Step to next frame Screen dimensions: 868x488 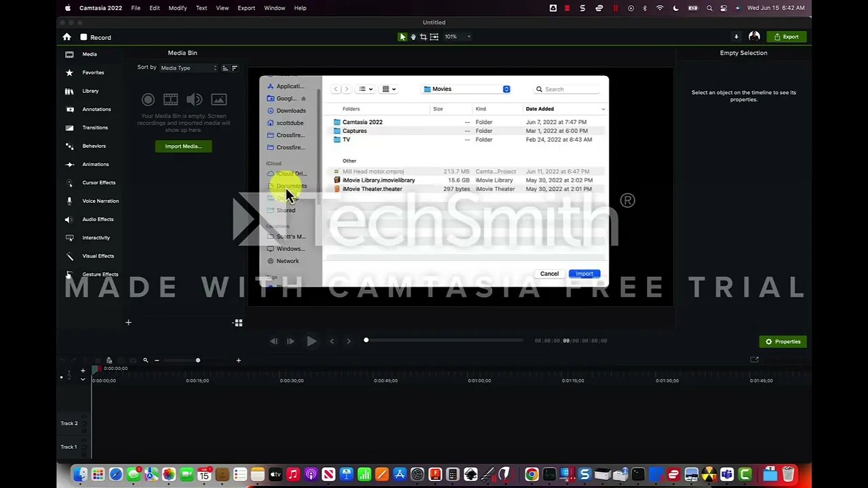click(290, 341)
